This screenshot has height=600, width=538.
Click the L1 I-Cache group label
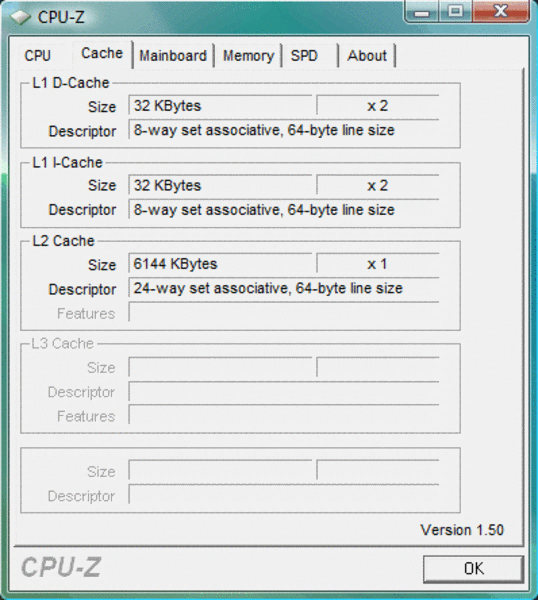click(x=68, y=163)
